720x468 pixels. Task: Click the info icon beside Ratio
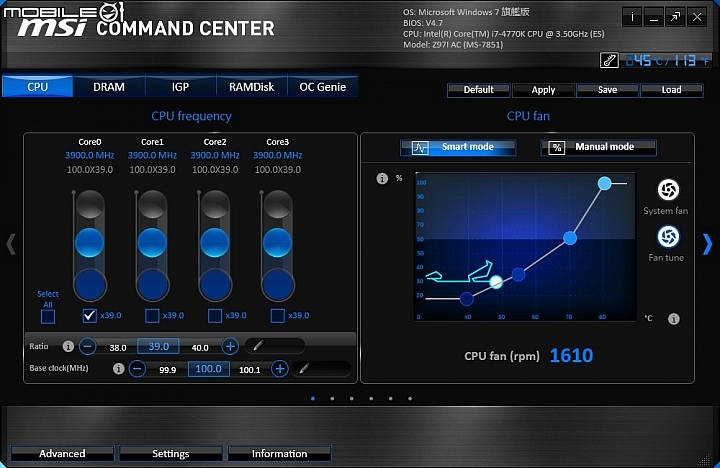point(68,346)
